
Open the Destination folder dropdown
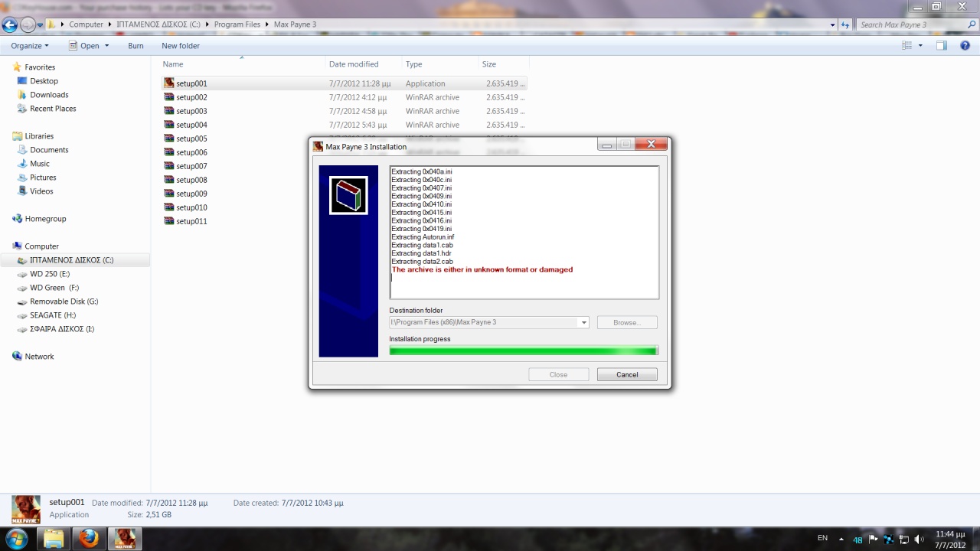[583, 323]
